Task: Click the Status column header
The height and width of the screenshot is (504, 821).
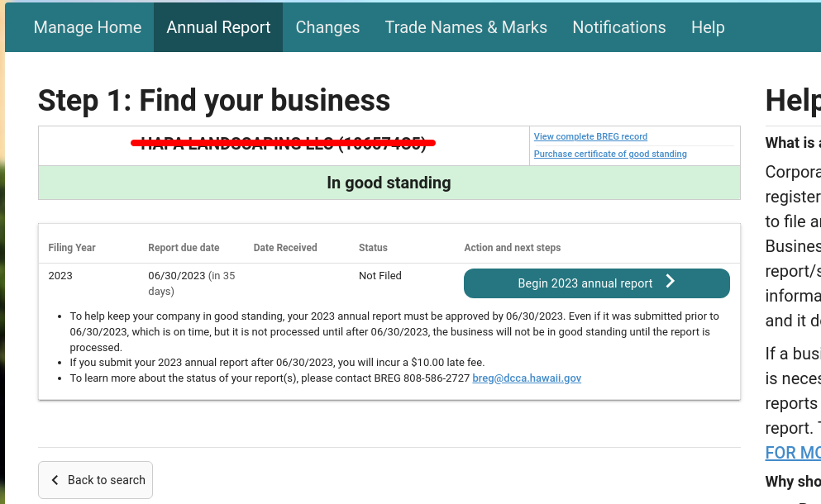Action: pos(373,247)
